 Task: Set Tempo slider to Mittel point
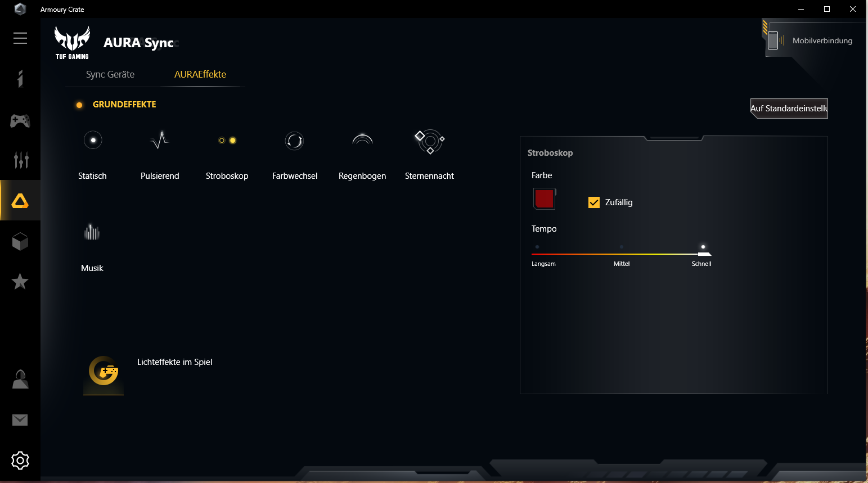(622, 247)
